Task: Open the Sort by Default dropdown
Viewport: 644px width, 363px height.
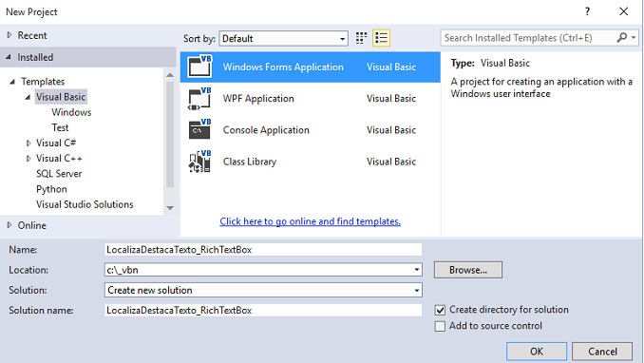Action: [x=283, y=39]
